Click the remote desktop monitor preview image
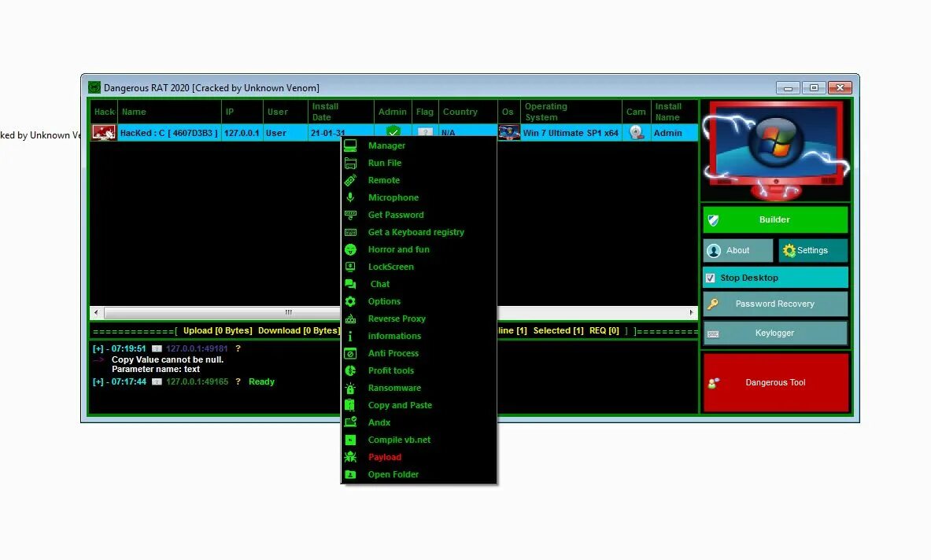Screen dimensions: 931x560 (x=775, y=150)
